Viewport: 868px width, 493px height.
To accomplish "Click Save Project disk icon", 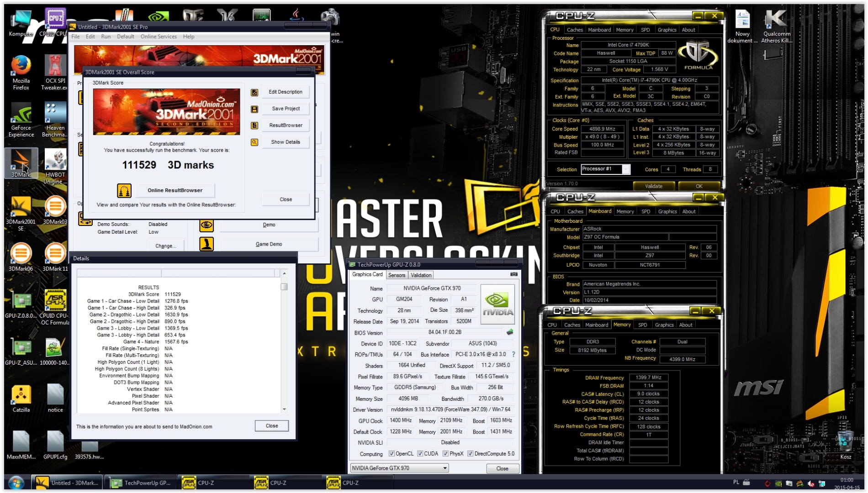I will pyautogui.click(x=254, y=109).
